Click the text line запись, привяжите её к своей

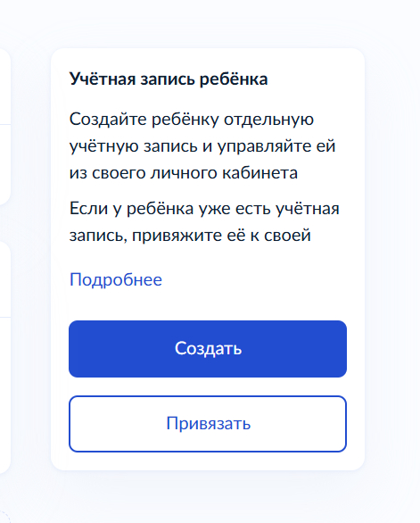coord(190,236)
